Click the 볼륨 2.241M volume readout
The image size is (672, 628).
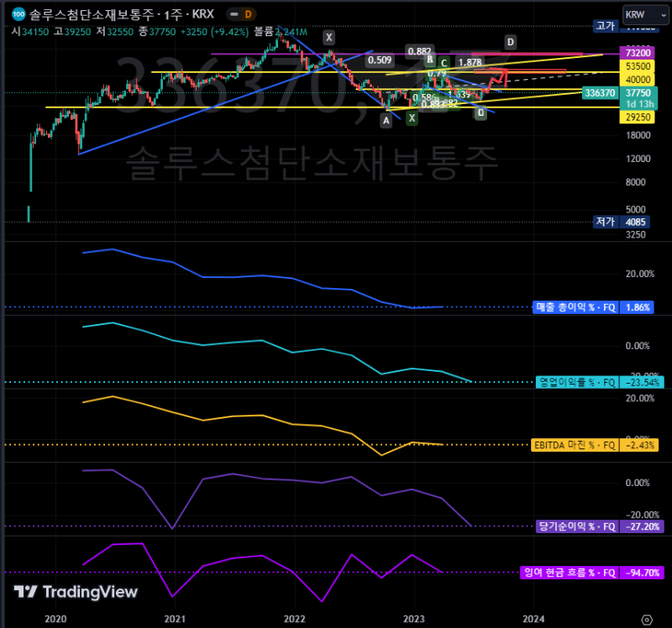[x=281, y=32]
